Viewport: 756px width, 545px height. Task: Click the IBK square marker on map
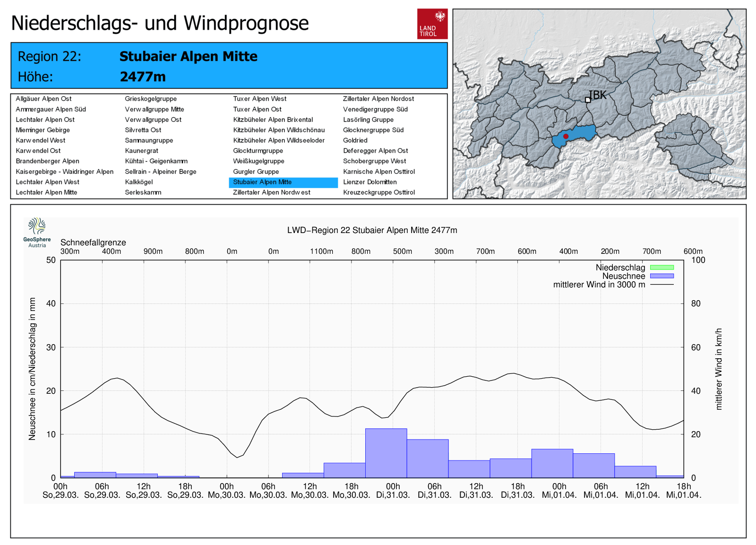tap(588, 100)
